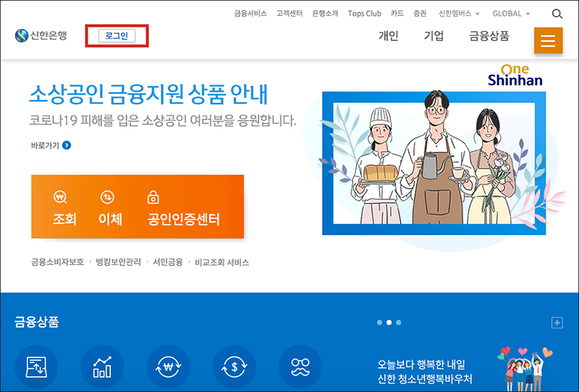Click the 조회 label in orange panel
Viewport: 579px width, 392px height.
64,219
